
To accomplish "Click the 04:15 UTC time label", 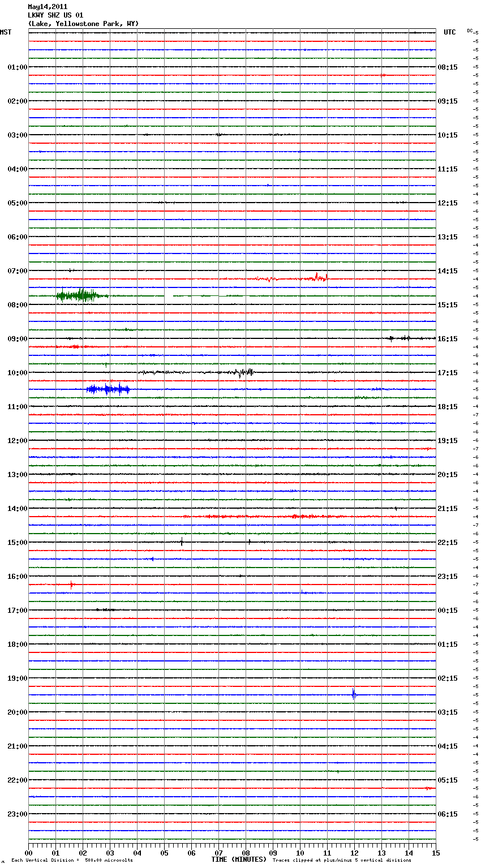I will click(x=448, y=746).
